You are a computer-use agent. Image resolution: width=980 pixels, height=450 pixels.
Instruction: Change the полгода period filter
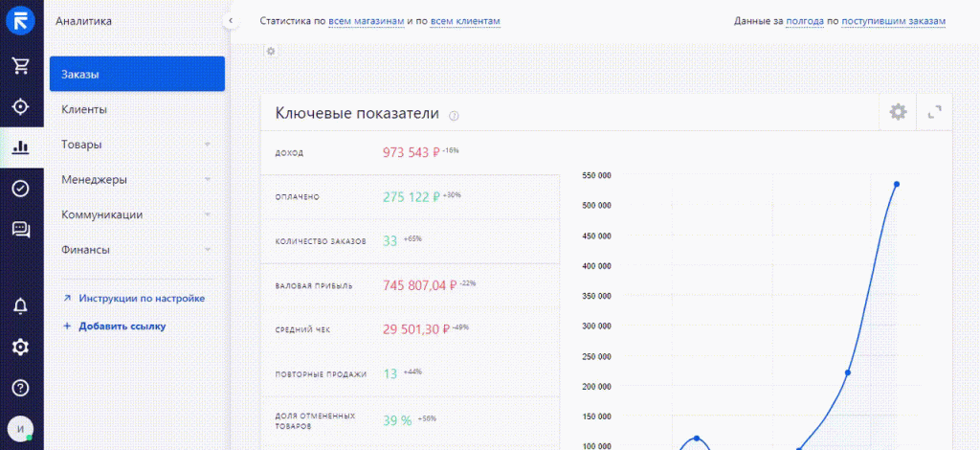click(805, 21)
